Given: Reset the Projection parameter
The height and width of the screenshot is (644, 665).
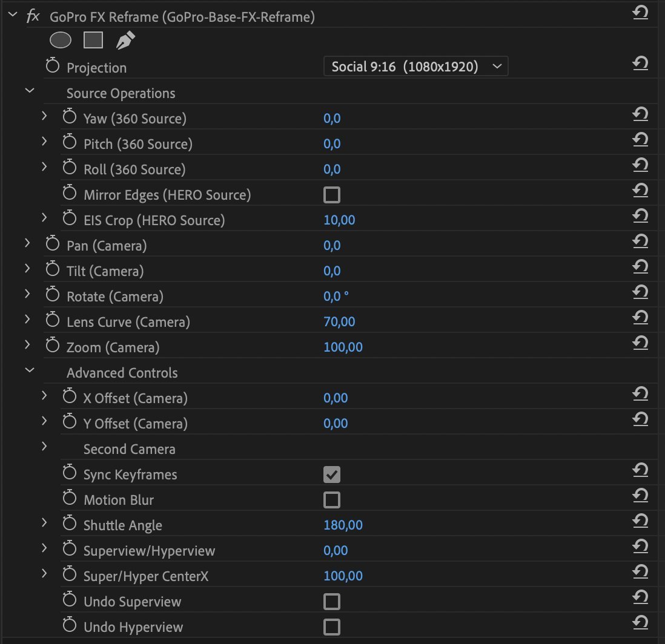Looking at the screenshot, I should pos(640,63).
